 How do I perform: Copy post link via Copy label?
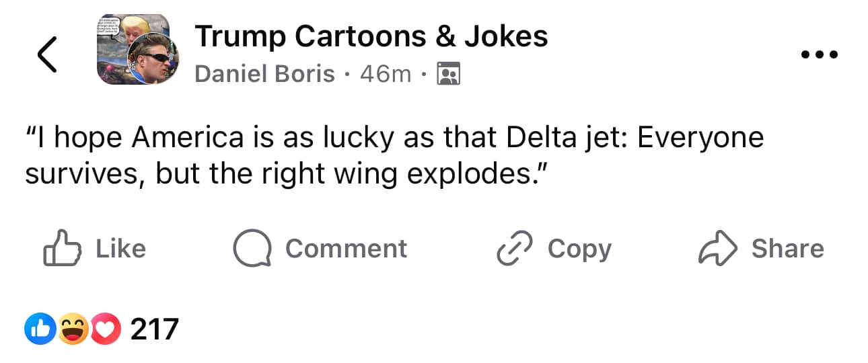(x=579, y=249)
